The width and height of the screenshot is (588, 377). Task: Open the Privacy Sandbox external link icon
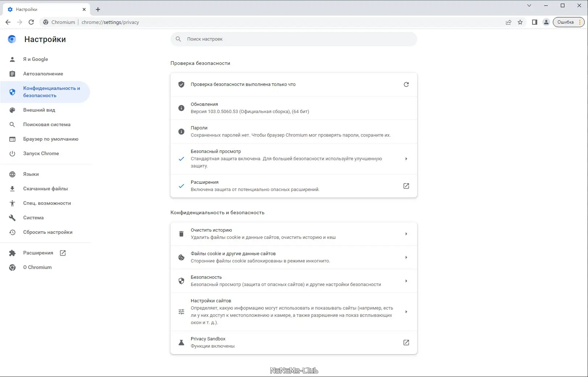coord(406,343)
